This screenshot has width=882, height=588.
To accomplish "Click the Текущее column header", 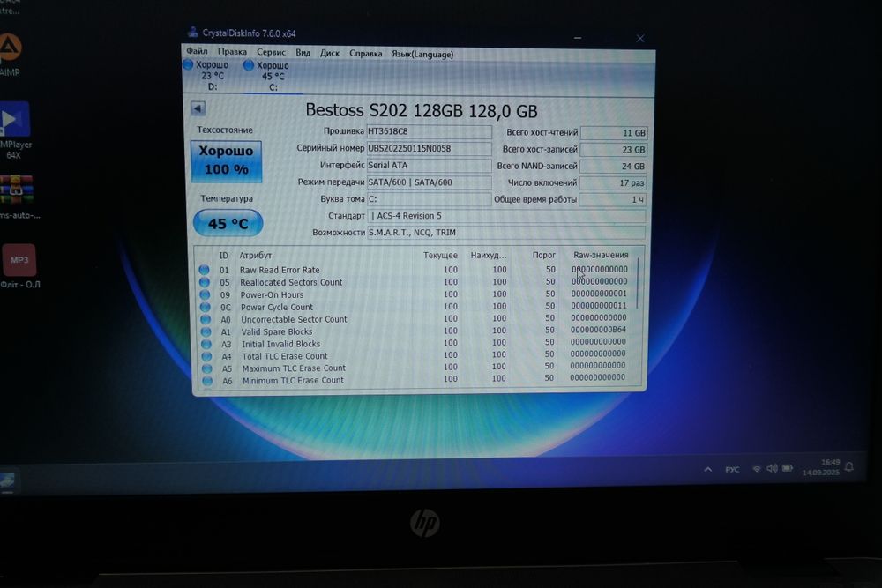I will pos(440,256).
